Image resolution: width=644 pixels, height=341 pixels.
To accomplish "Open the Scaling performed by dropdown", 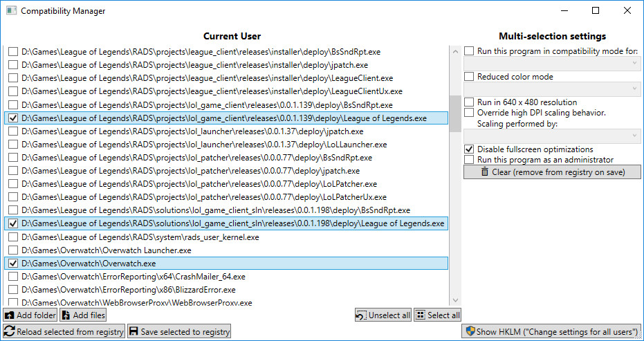I will tap(552, 136).
